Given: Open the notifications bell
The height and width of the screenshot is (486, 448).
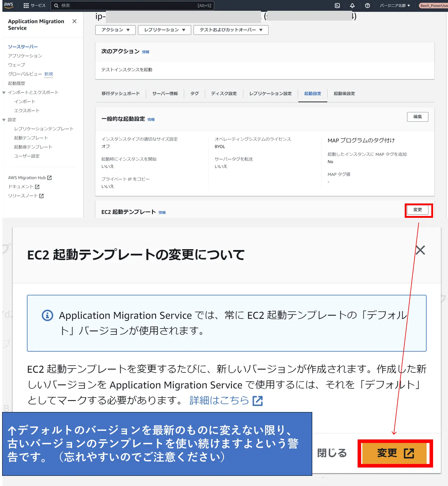Looking at the screenshot, I should (x=352, y=5).
